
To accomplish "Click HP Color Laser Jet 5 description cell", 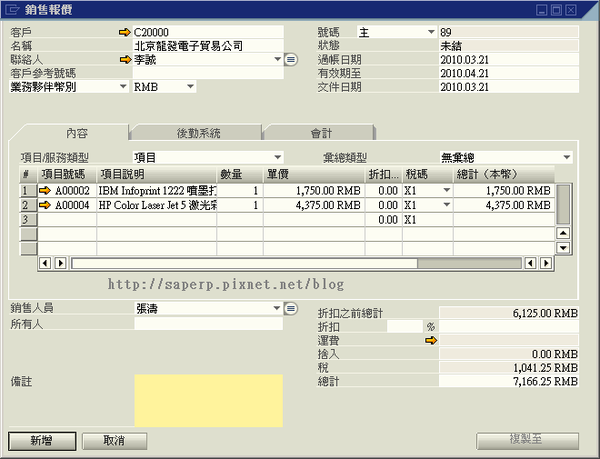I will coord(157,205).
